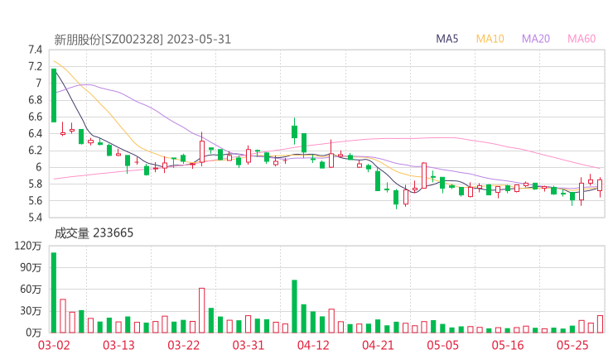This screenshot has width=613, height=364.
Task: Click the 04-21 date axis label
Action: [378, 345]
